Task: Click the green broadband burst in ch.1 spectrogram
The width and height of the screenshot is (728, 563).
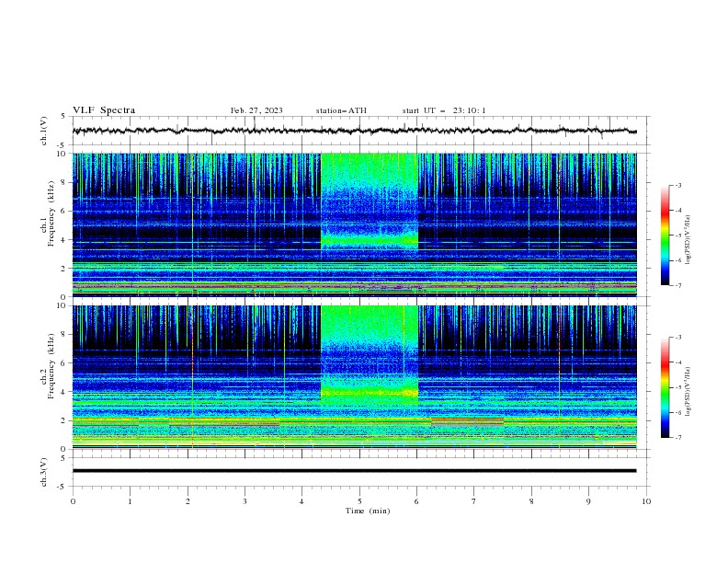Action: pyautogui.click(x=370, y=202)
